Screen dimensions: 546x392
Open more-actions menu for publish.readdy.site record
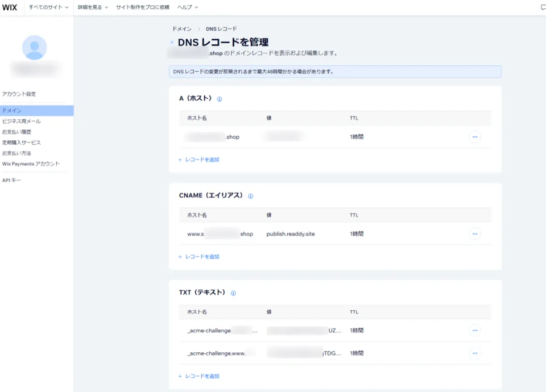coord(474,233)
